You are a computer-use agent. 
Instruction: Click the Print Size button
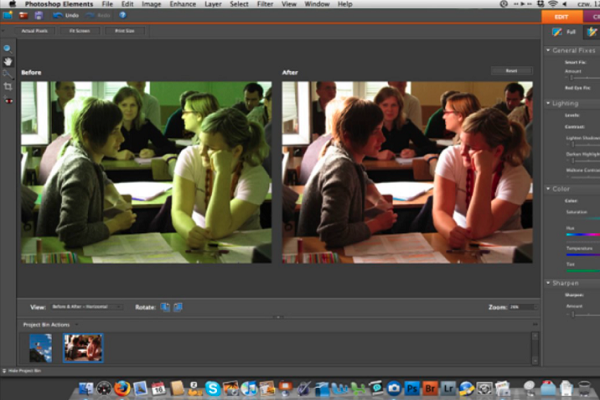(x=125, y=31)
